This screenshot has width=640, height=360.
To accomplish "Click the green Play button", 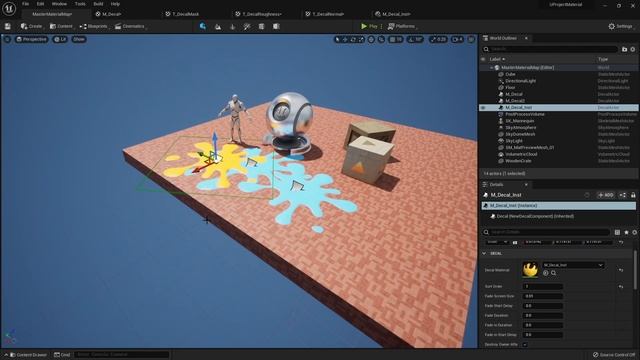I will tap(369, 26).
